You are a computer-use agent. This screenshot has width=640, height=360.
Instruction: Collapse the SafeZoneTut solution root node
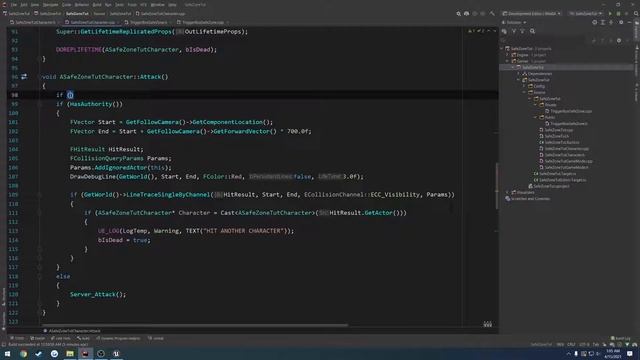point(502,49)
